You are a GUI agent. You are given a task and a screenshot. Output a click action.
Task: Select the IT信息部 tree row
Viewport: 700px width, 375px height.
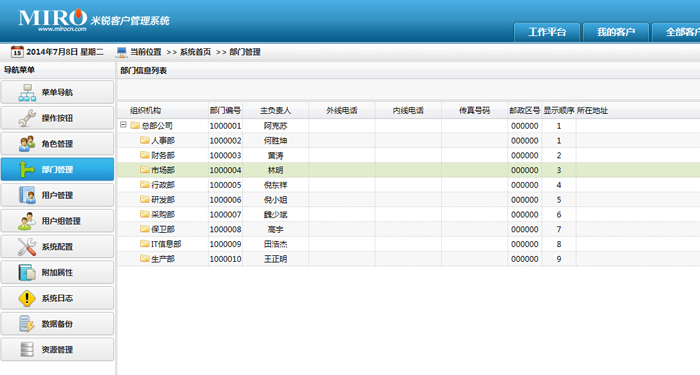[x=408, y=244]
